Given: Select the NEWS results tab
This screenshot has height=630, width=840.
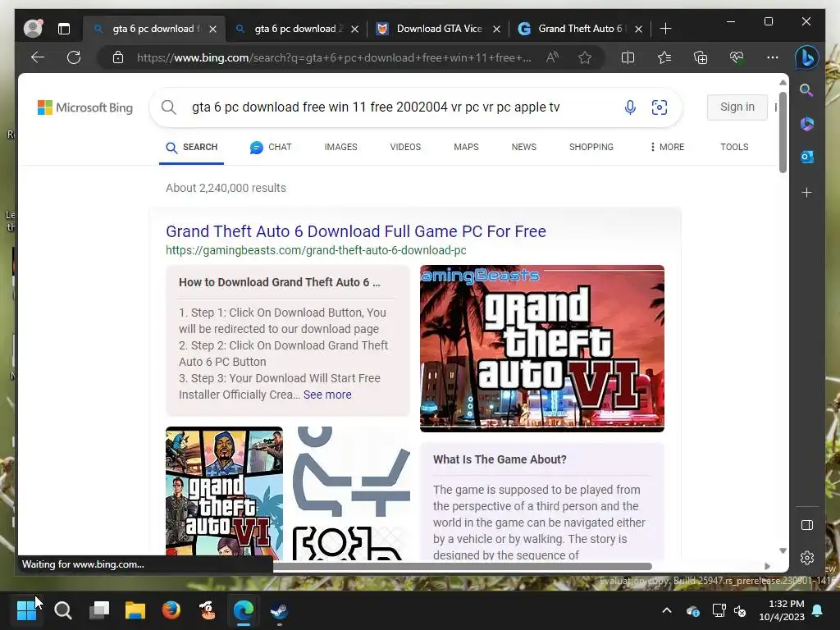Looking at the screenshot, I should (x=524, y=147).
